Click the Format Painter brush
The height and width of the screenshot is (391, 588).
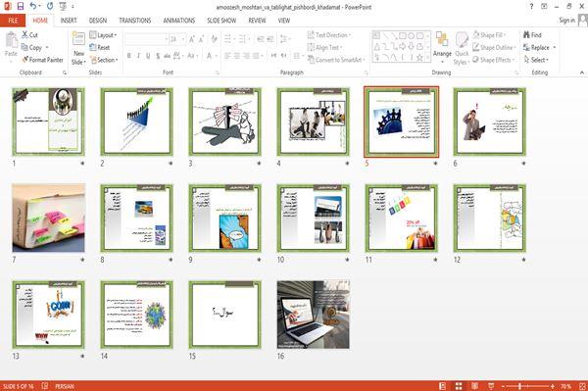pyautogui.click(x=42, y=60)
